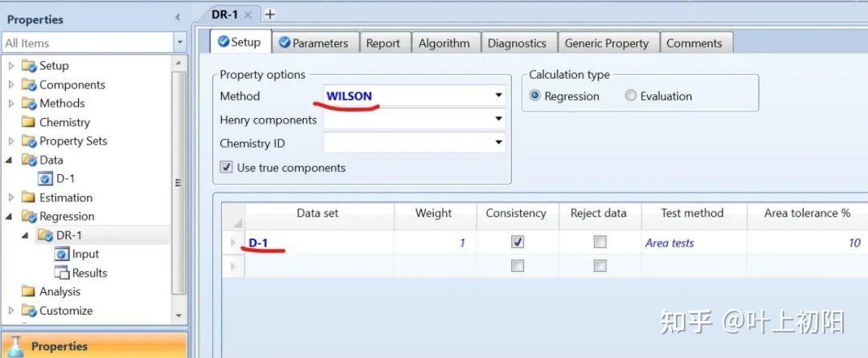Open the Diagnostics tab
The height and width of the screenshot is (358, 868).
[517, 43]
